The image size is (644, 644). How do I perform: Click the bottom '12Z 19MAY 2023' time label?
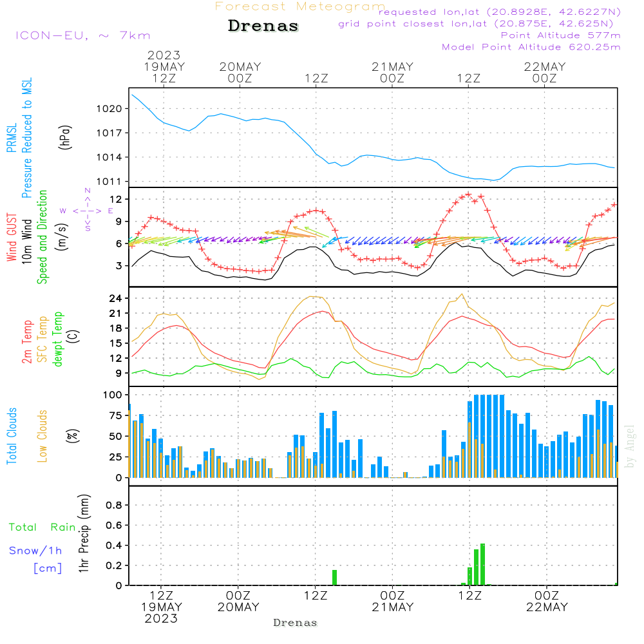162,607
